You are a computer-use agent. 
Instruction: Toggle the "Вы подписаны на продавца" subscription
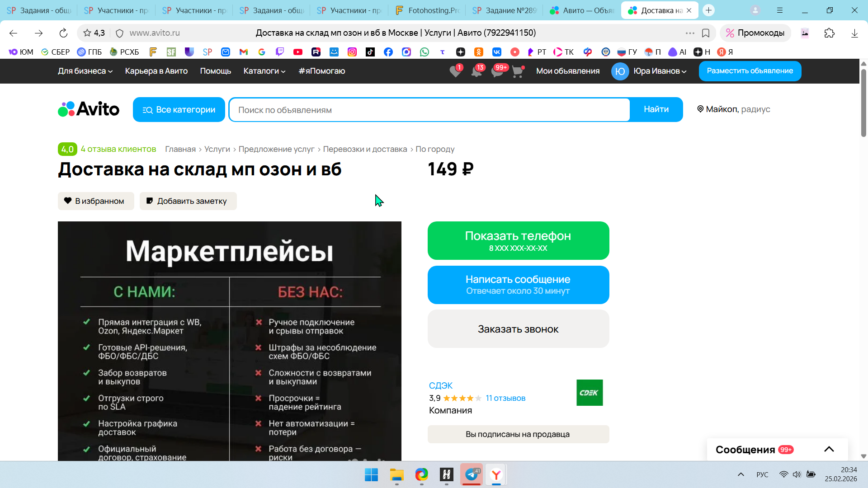click(518, 434)
